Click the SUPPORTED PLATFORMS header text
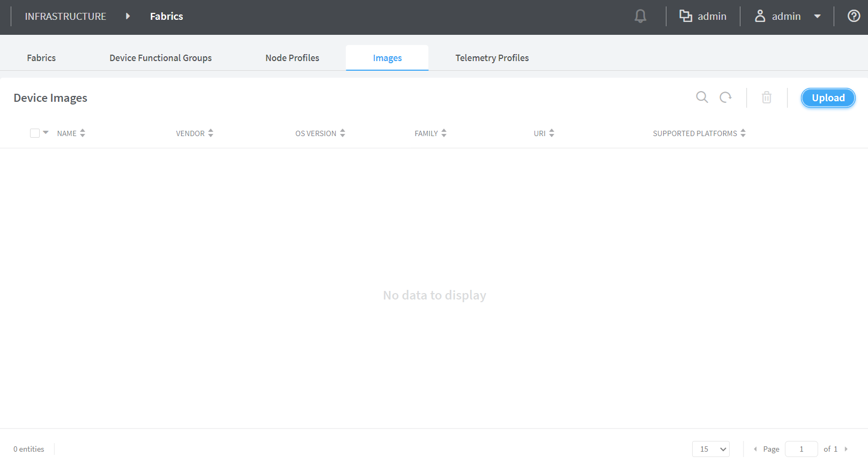868x464 pixels. pos(695,133)
